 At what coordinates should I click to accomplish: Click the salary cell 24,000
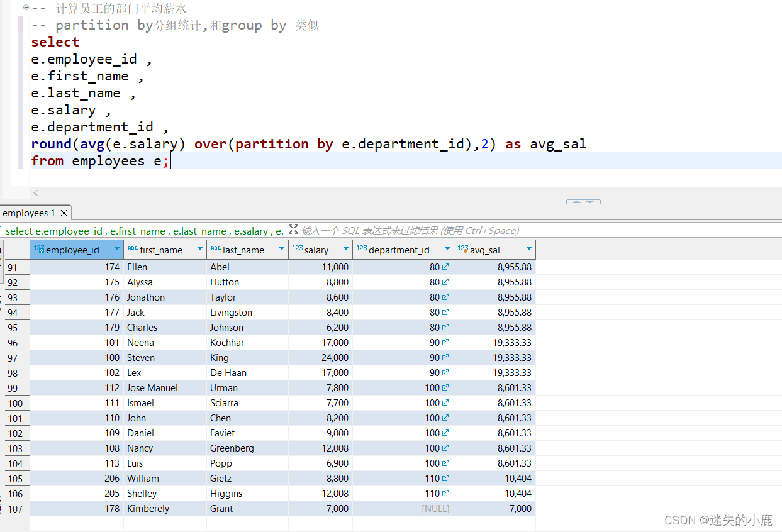(x=320, y=357)
